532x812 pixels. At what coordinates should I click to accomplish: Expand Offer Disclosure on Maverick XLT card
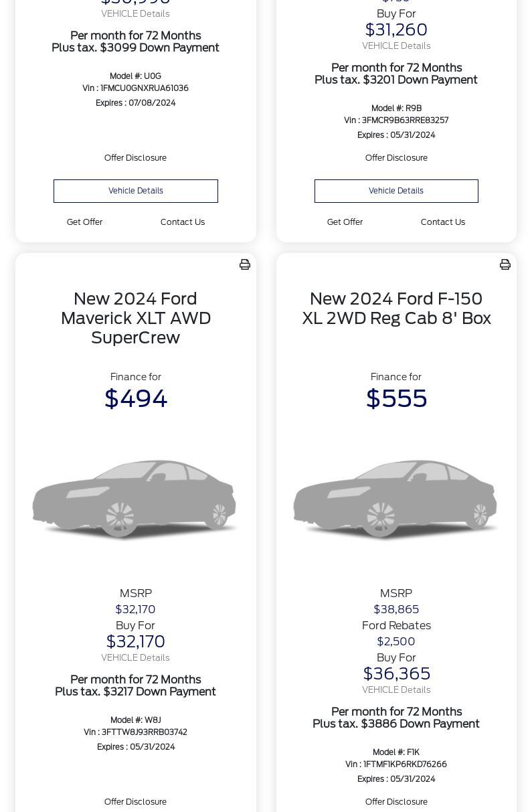pyautogui.click(x=135, y=802)
